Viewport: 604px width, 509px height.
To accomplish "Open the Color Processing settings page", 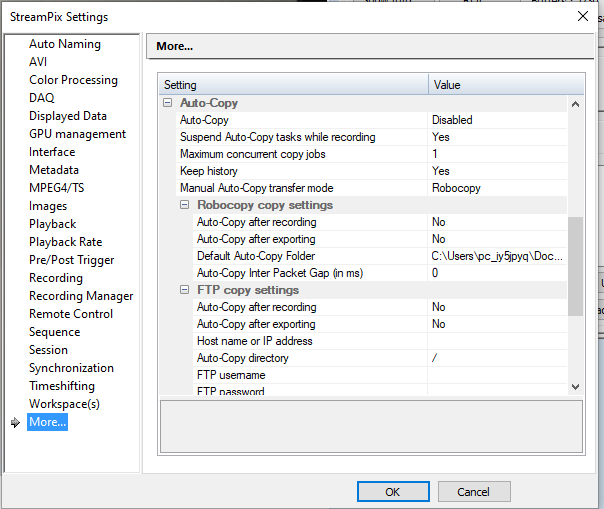I will coord(73,80).
